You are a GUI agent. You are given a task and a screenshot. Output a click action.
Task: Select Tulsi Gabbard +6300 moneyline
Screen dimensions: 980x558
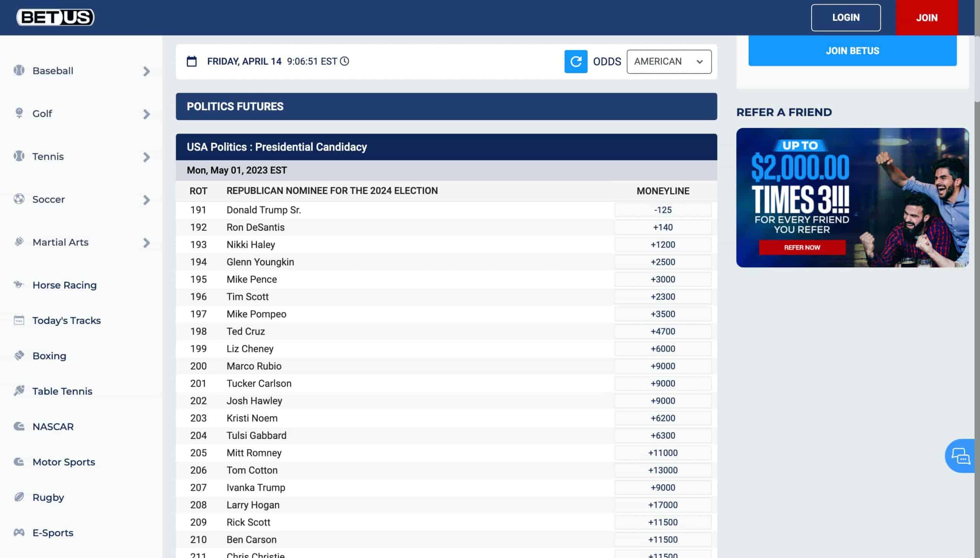[x=663, y=436]
